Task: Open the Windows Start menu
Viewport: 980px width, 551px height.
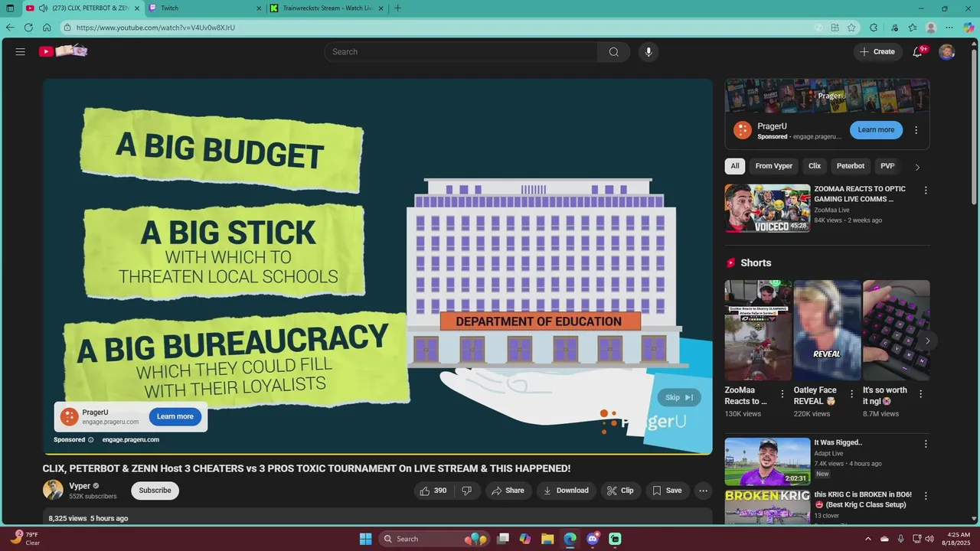Action: (365, 539)
